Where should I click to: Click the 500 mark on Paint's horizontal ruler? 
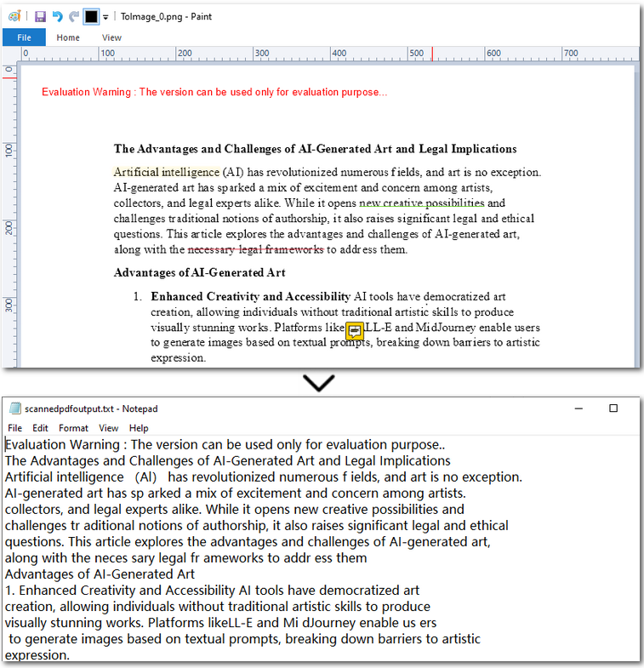click(x=416, y=54)
